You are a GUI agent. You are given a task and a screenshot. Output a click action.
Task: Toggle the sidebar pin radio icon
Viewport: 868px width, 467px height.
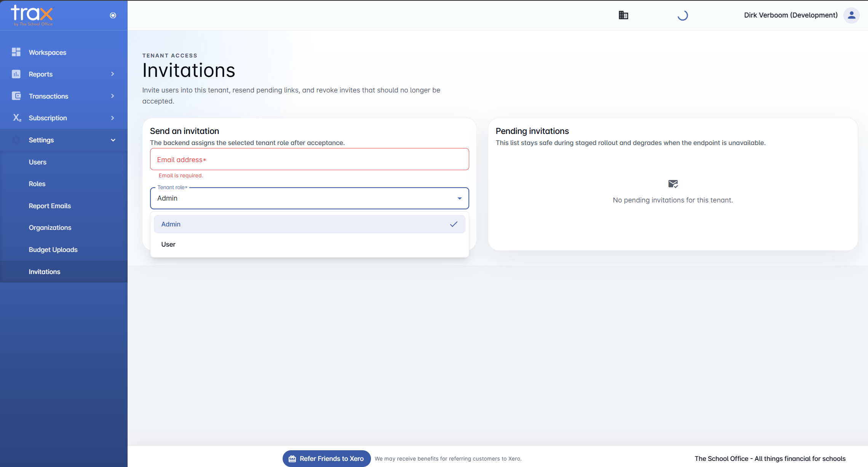113,15
